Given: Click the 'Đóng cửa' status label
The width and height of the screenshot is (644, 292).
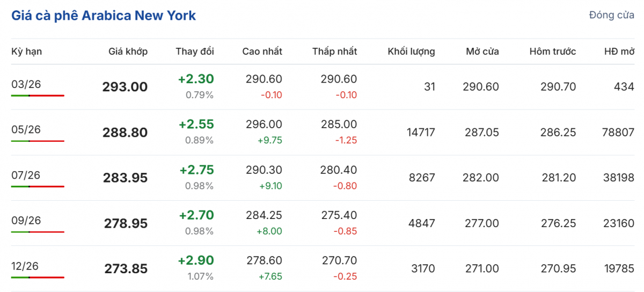Looking at the screenshot, I should click(611, 15).
